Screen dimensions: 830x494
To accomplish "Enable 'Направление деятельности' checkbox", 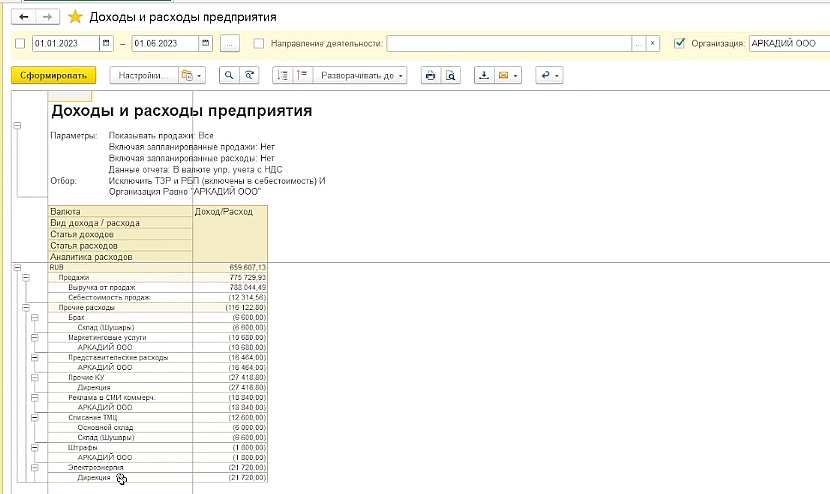I will coord(259,43).
